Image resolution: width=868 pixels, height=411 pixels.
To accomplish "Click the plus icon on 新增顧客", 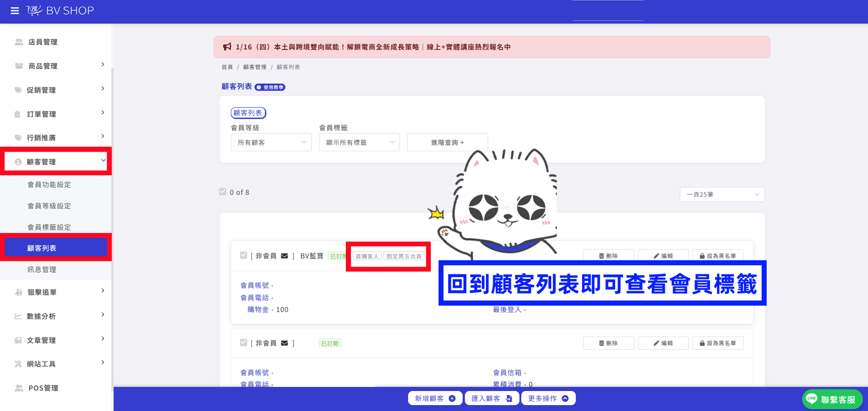I will 452,398.
